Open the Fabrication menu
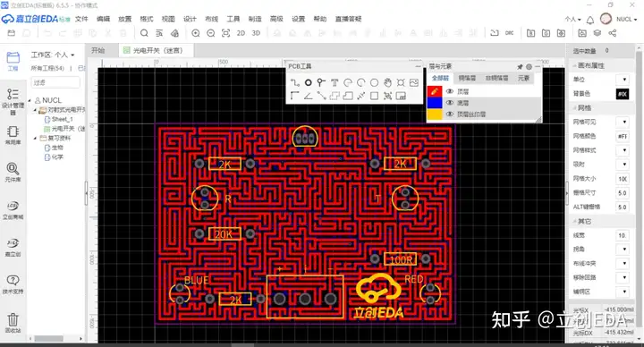 [255, 19]
